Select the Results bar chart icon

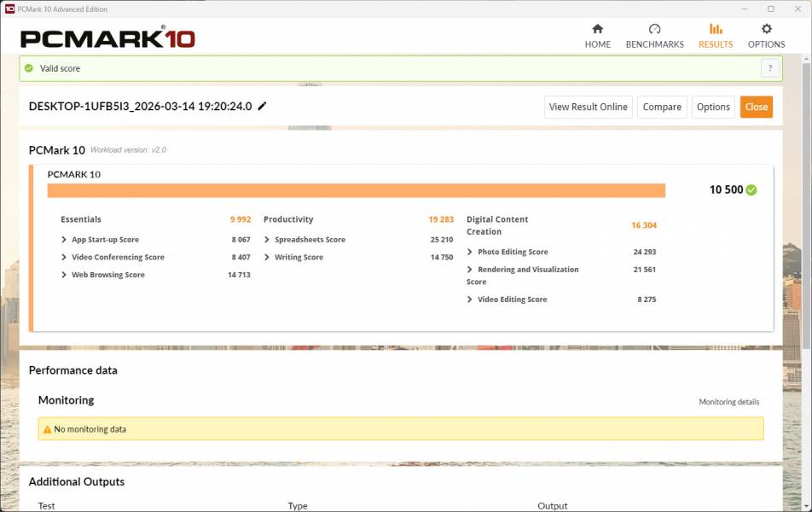715,29
